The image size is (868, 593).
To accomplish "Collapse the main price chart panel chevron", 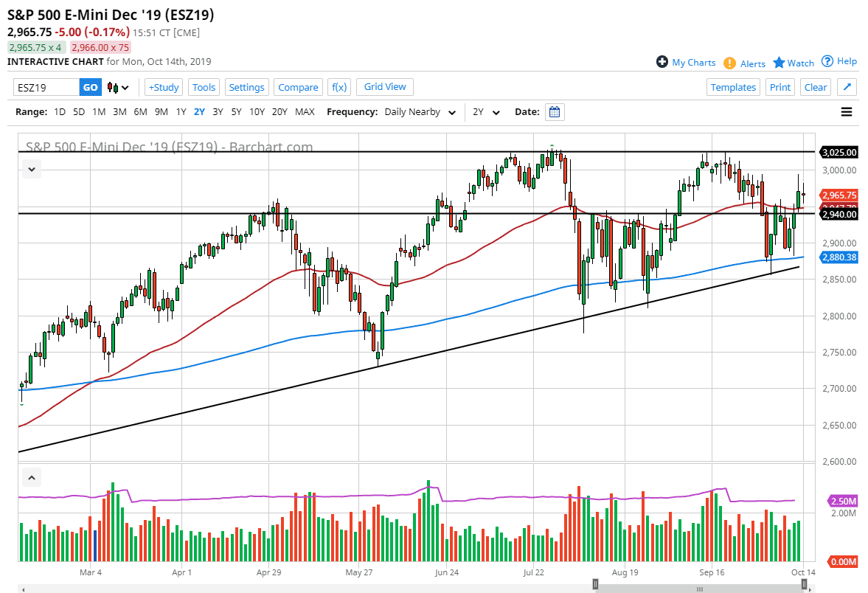I will point(31,169).
